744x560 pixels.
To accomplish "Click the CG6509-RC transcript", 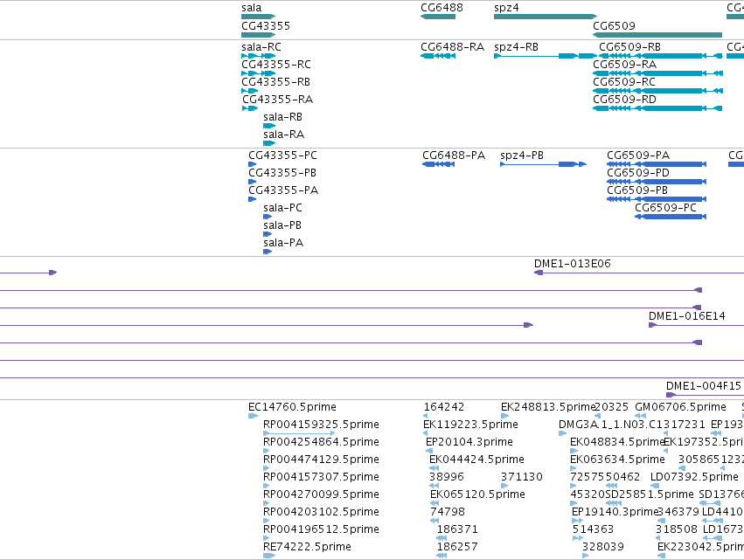I will click(x=657, y=91).
